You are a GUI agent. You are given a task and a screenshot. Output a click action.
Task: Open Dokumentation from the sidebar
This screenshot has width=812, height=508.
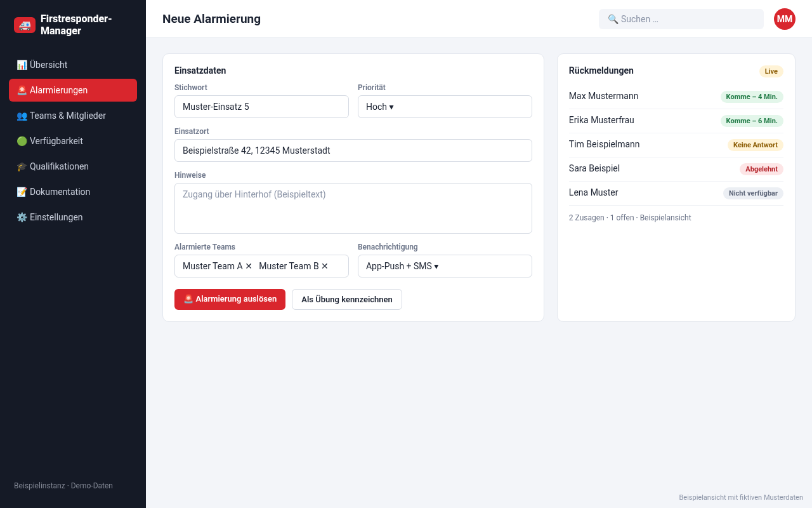(x=73, y=192)
